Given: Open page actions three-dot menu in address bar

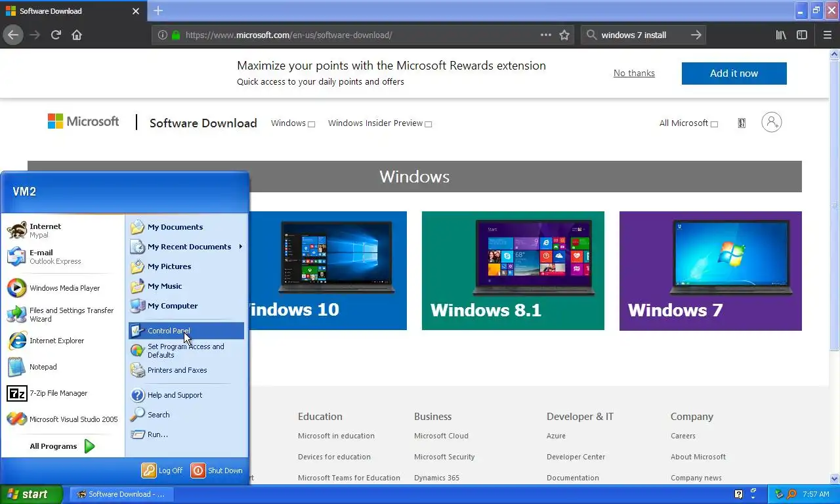Looking at the screenshot, I should coord(546,35).
